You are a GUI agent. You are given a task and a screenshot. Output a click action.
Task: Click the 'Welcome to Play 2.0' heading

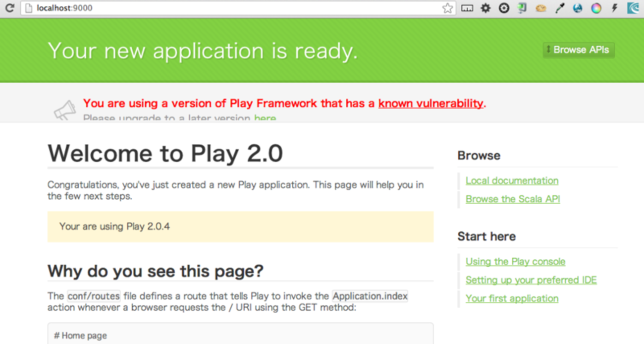pyautogui.click(x=165, y=153)
